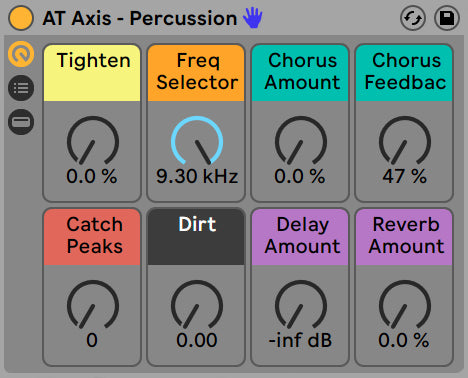Show the devices view

pos(21,122)
